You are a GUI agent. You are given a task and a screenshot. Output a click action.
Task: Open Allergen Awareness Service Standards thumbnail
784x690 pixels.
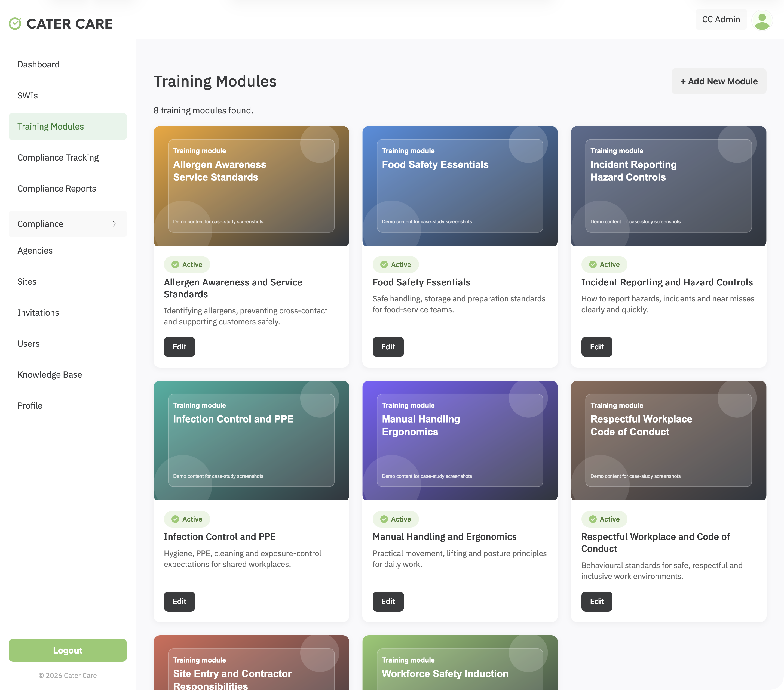pyautogui.click(x=251, y=186)
